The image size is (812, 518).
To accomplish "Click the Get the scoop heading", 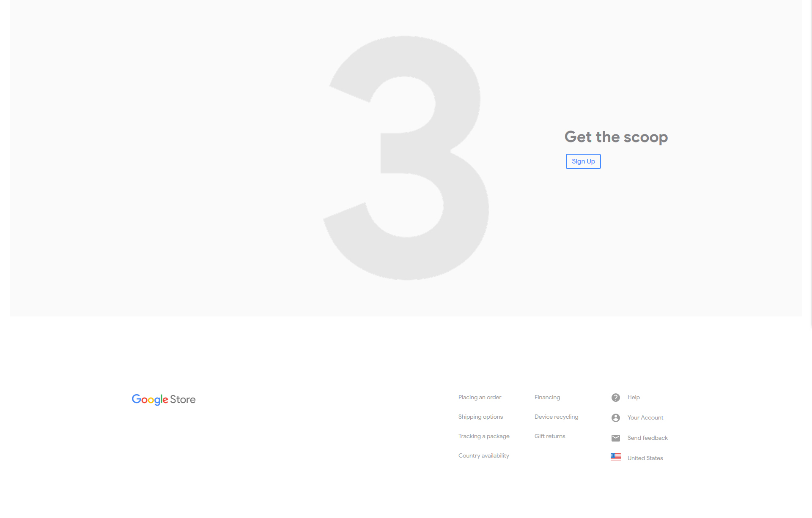I will coord(616,137).
